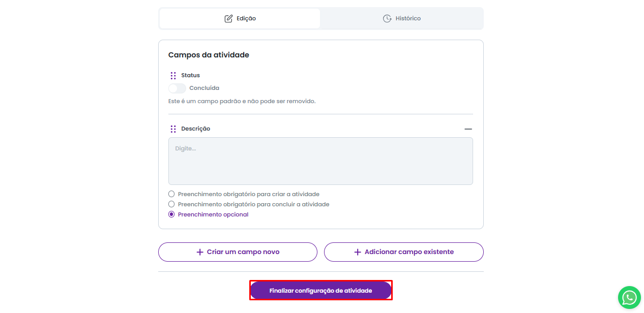Choose the Preenchimento opcional radio option
Viewport: 644px width, 313px height.
click(x=171, y=214)
